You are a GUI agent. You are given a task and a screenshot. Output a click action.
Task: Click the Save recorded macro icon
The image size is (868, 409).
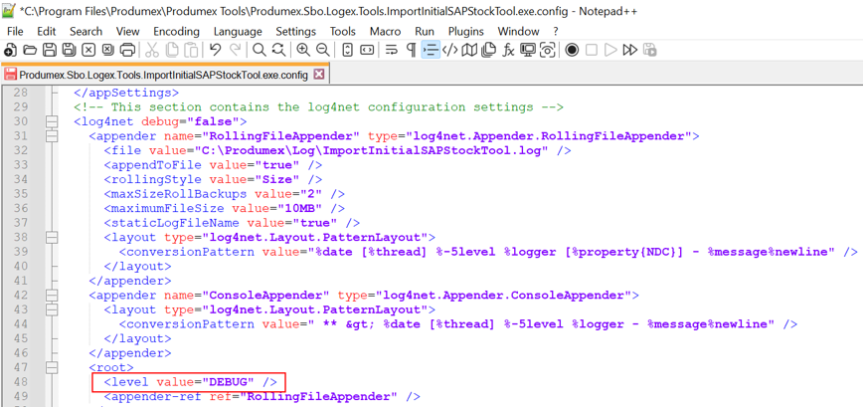click(650, 51)
